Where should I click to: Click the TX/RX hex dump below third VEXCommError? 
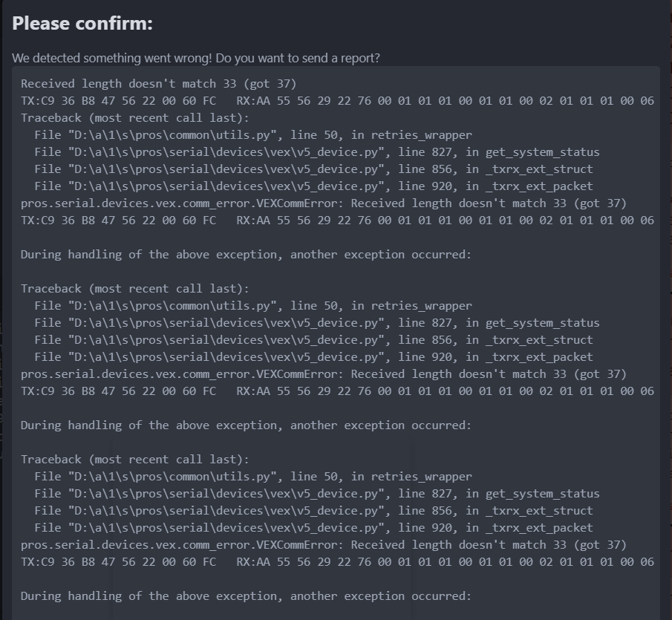(x=337, y=562)
